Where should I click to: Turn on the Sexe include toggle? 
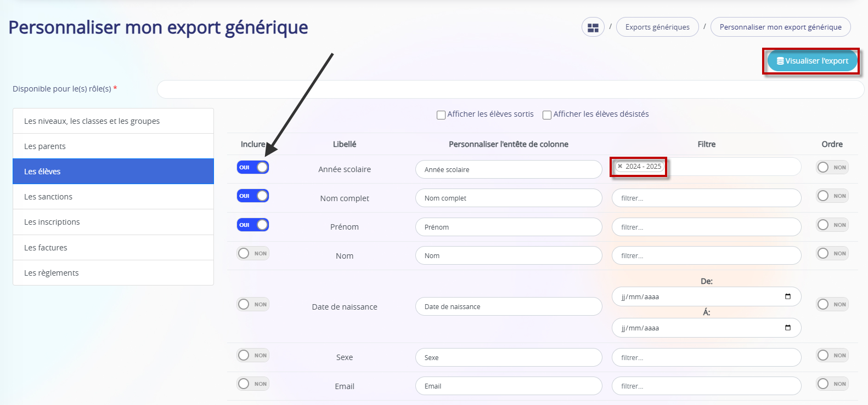253,355
